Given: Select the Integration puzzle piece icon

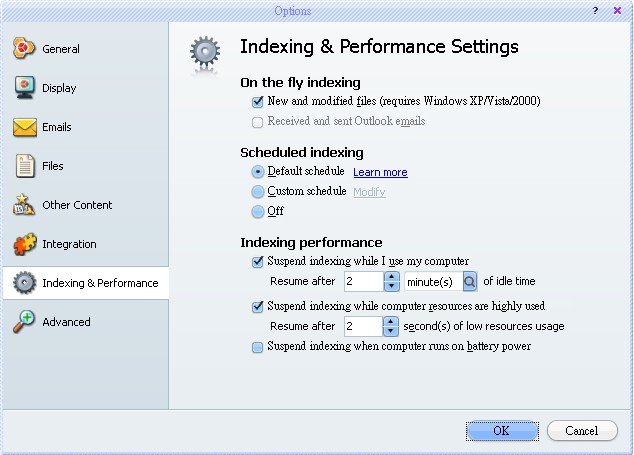Looking at the screenshot, I should [25, 244].
